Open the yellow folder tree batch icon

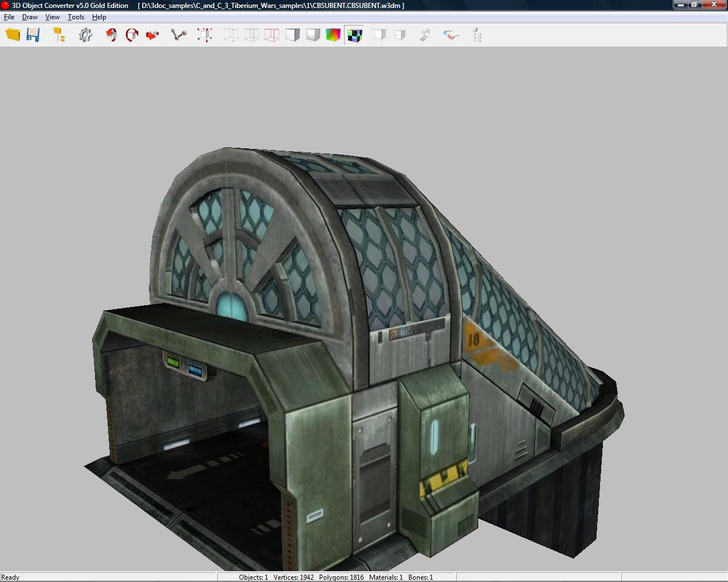pyautogui.click(x=59, y=35)
